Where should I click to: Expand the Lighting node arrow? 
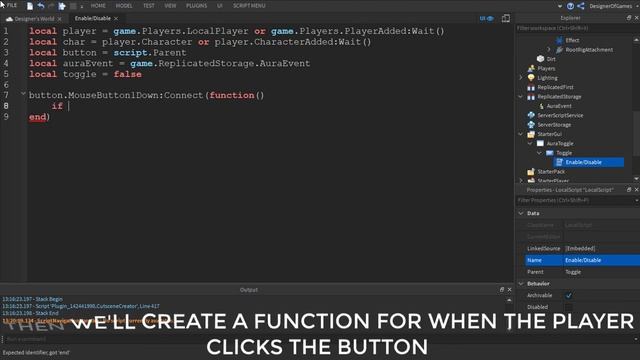(521, 78)
